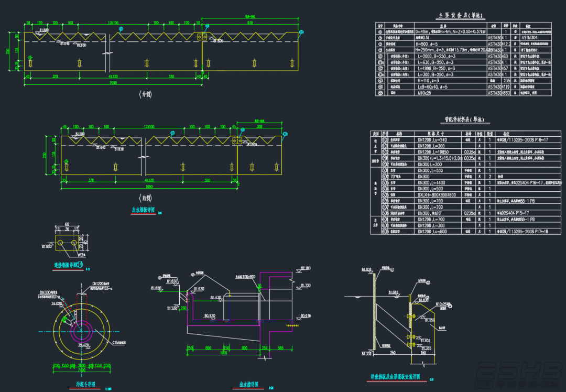Viewport: 566px width, 392px height.
Task: Click the 管配件材料表(单池) table title
Action: click(x=464, y=119)
